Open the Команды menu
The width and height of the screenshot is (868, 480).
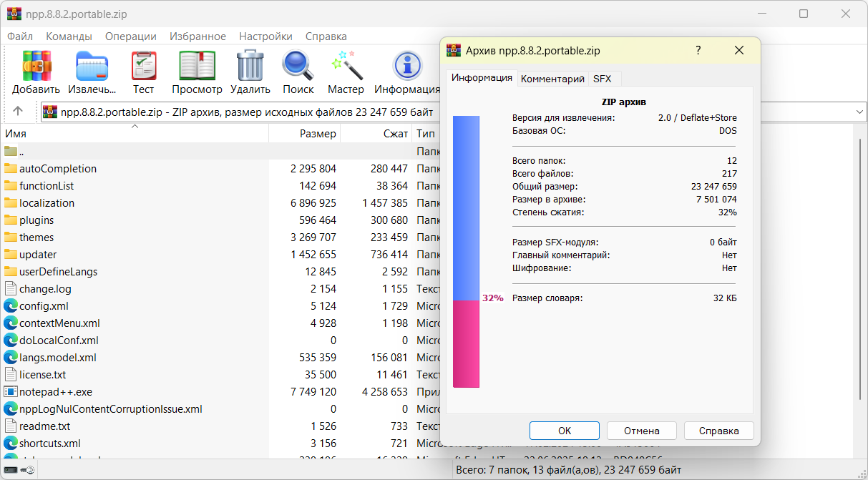(69, 36)
